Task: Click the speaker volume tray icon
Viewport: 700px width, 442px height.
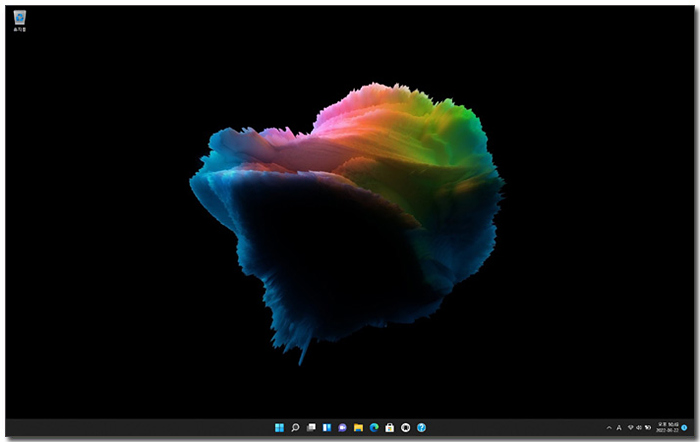Action: point(640,427)
